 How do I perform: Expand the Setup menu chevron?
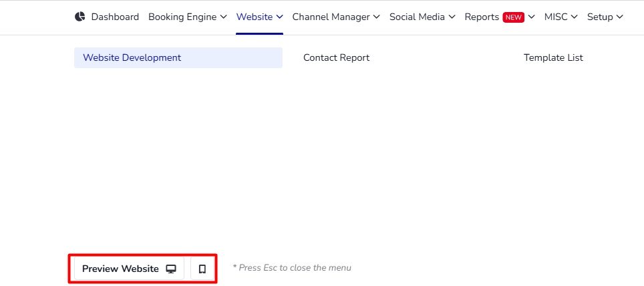tap(620, 17)
